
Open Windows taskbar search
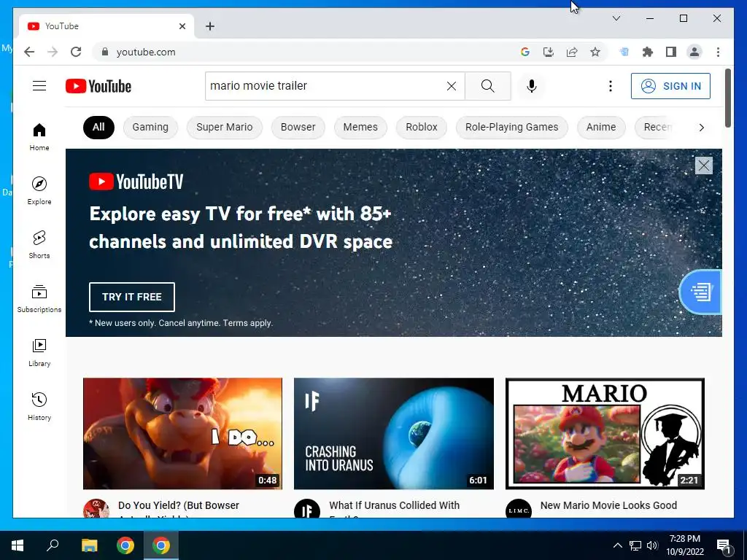53,545
